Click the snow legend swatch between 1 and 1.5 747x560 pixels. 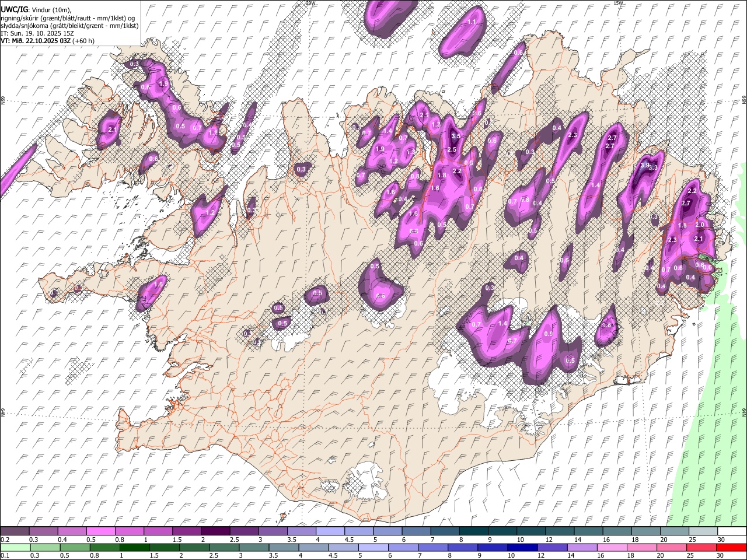(x=158, y=531)
